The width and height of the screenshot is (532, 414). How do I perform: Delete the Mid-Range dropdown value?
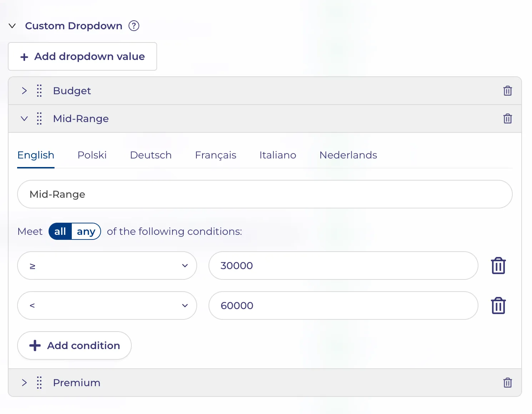tap(507, 118)
